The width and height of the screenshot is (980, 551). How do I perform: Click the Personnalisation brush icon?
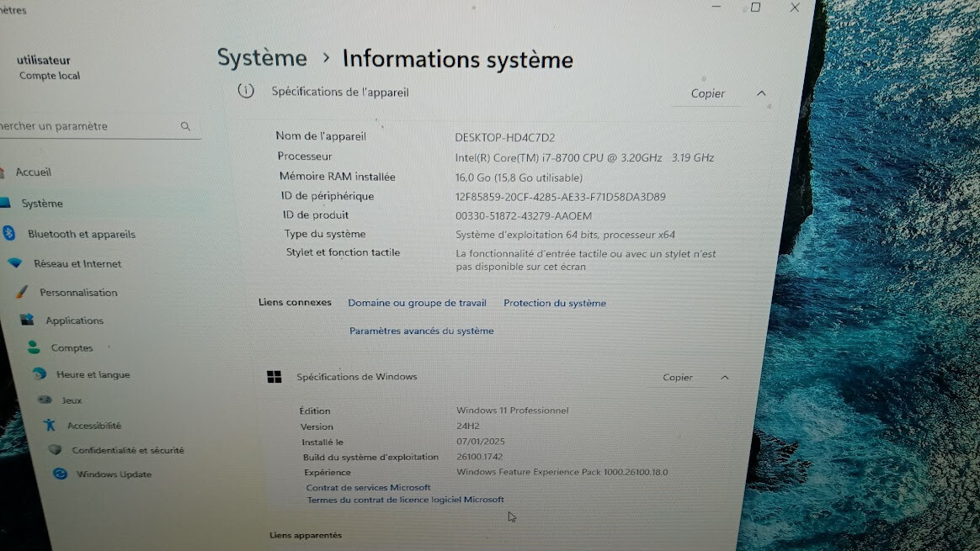click(23, 292)
